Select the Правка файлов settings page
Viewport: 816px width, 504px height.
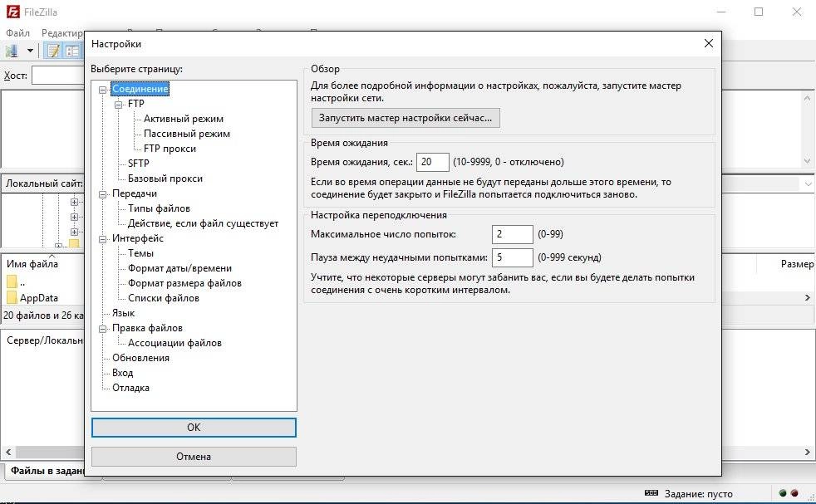pos(147,328)
